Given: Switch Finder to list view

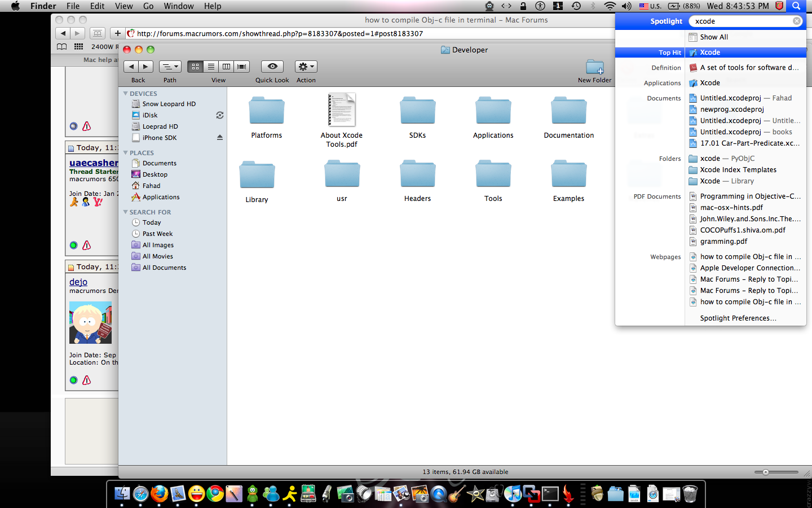Looking at the screenshot, I should 211,67.
